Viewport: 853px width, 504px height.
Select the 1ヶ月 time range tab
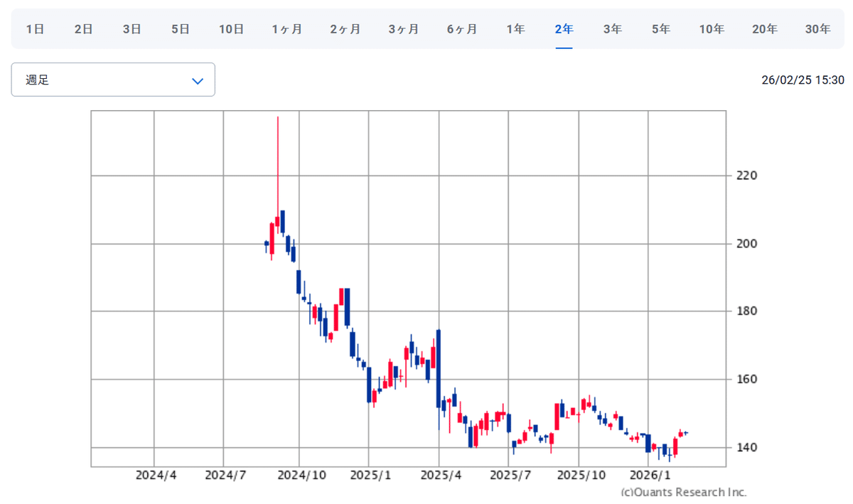[287, 29]
